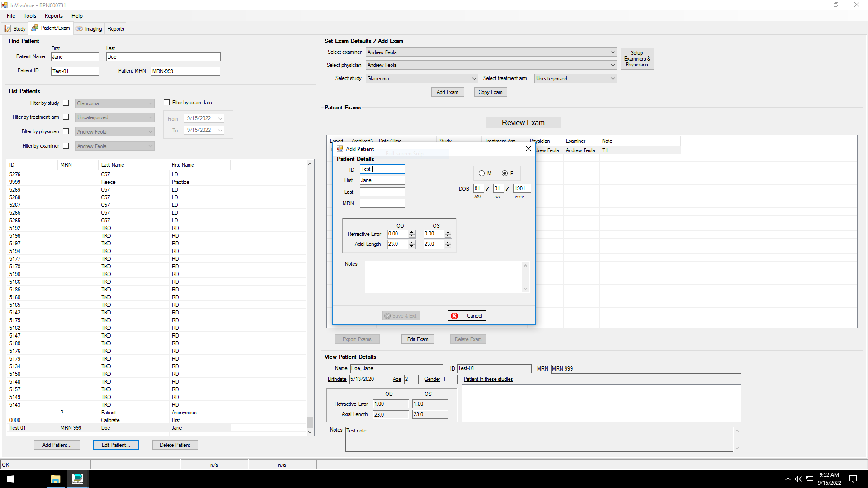
Task: Expand the Select examiner dropdown
Action: click(x=613, y=52)
